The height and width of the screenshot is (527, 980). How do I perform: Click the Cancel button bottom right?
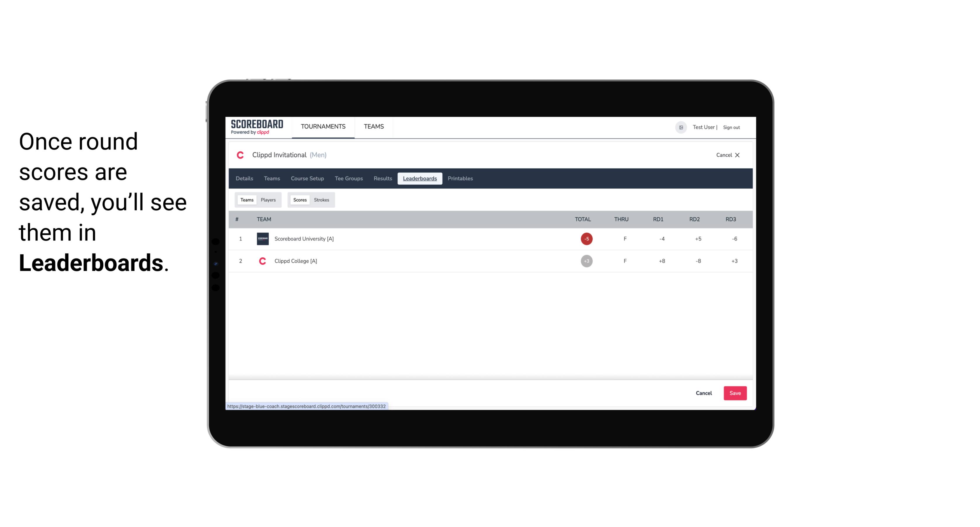[704, 393]
